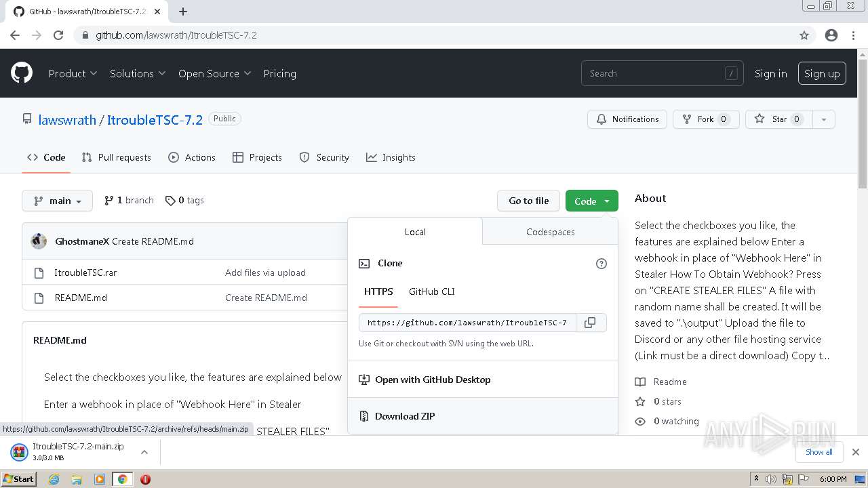Open the Chrome profile avatar
This screenshot has width=868, height=488.
[831, 35]
